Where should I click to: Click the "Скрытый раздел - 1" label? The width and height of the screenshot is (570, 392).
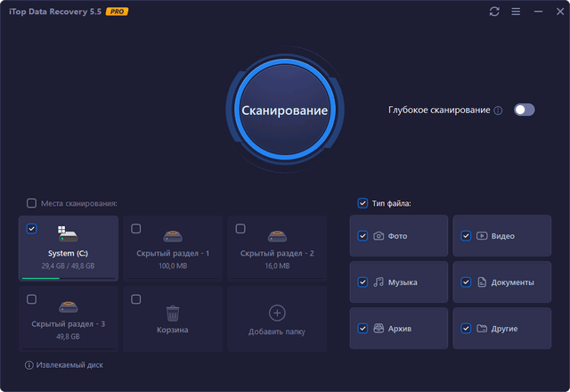click(173, 253)
